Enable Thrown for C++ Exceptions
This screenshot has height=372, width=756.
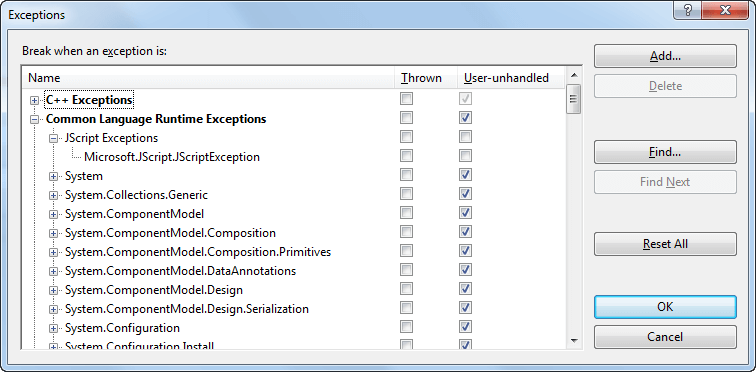pos(406,99)
